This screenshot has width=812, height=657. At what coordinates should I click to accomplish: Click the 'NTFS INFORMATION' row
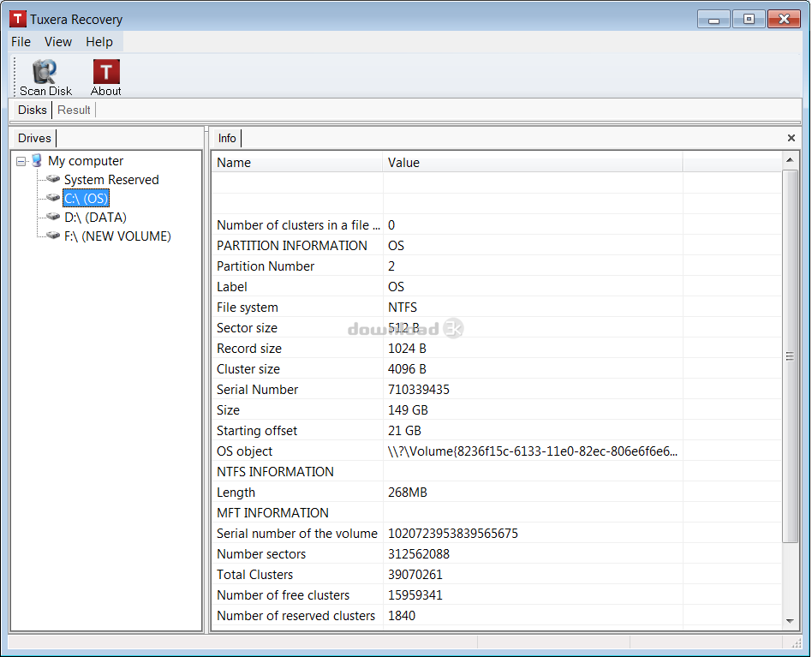pos(496,472)
